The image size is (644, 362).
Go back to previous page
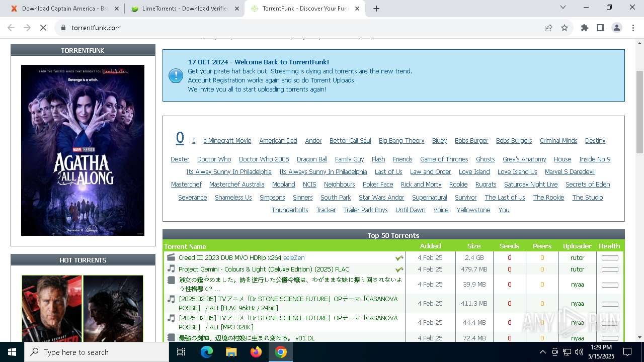pos(11,28)
